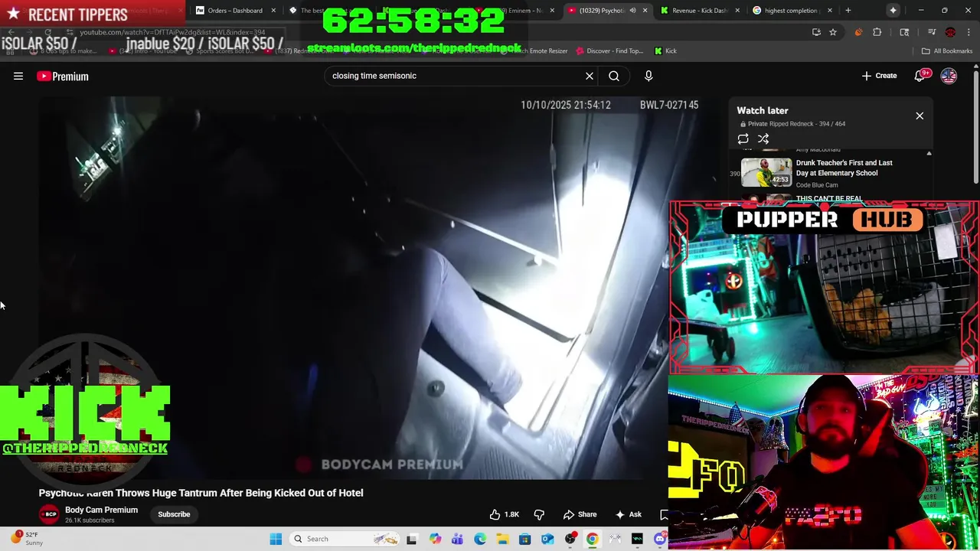Open Discover - Find Top bookmark
The image size is (980, 551).
[609, 51]
